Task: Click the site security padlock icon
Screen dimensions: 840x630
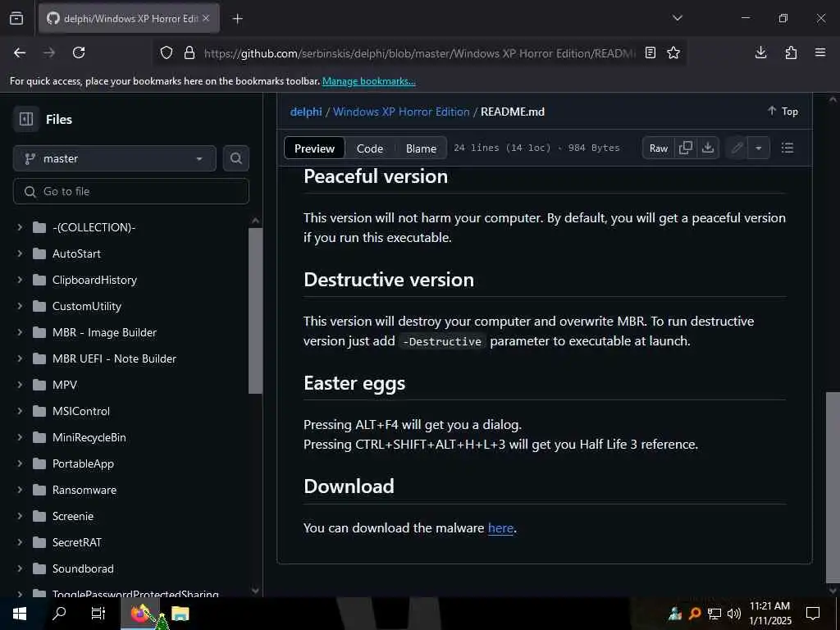Action: (189, 52)
